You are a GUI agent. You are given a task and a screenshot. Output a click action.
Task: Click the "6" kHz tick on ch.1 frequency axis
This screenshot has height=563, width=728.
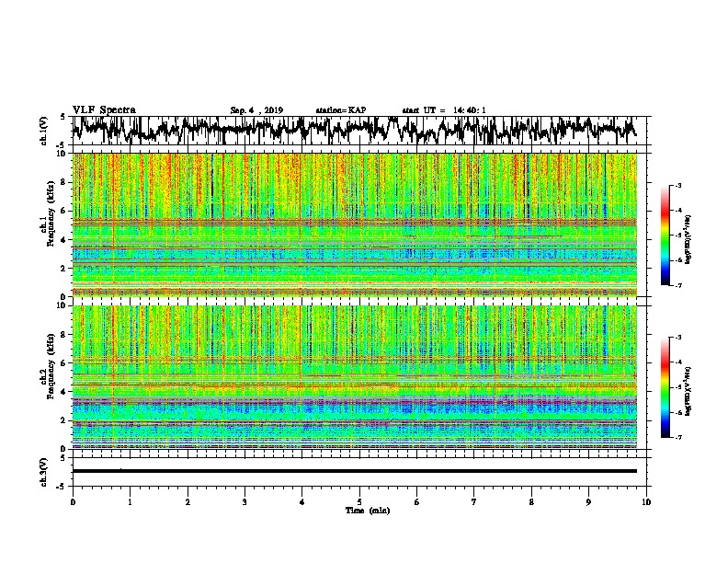pyautogui.click(x=64, y=211)
